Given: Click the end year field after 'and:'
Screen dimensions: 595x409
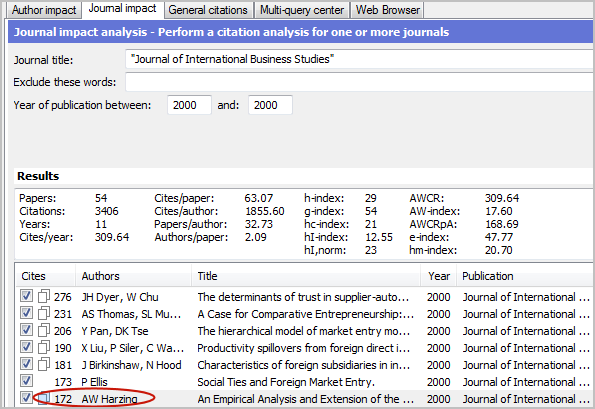Looking at the screenshot, I should point(270,105).
